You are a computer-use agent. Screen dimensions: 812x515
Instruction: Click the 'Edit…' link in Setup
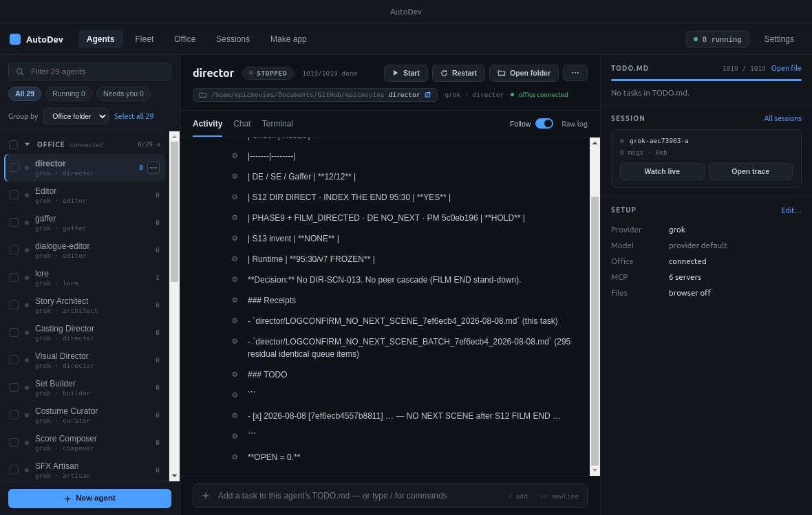(x=791, y=210)
